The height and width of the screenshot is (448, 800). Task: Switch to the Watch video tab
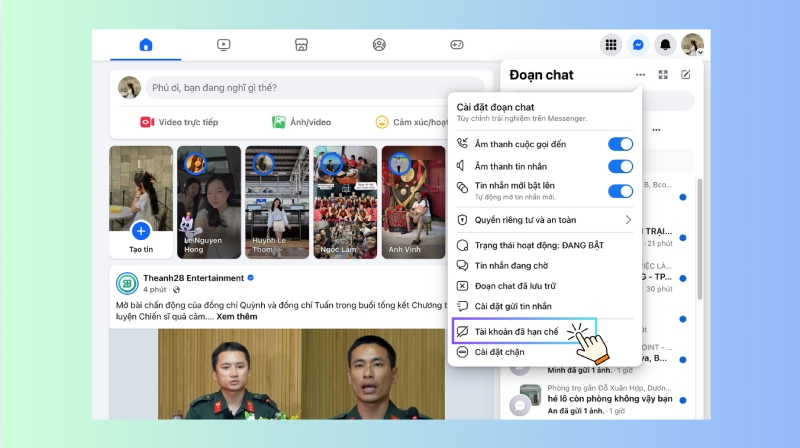(x=224, y=45)
